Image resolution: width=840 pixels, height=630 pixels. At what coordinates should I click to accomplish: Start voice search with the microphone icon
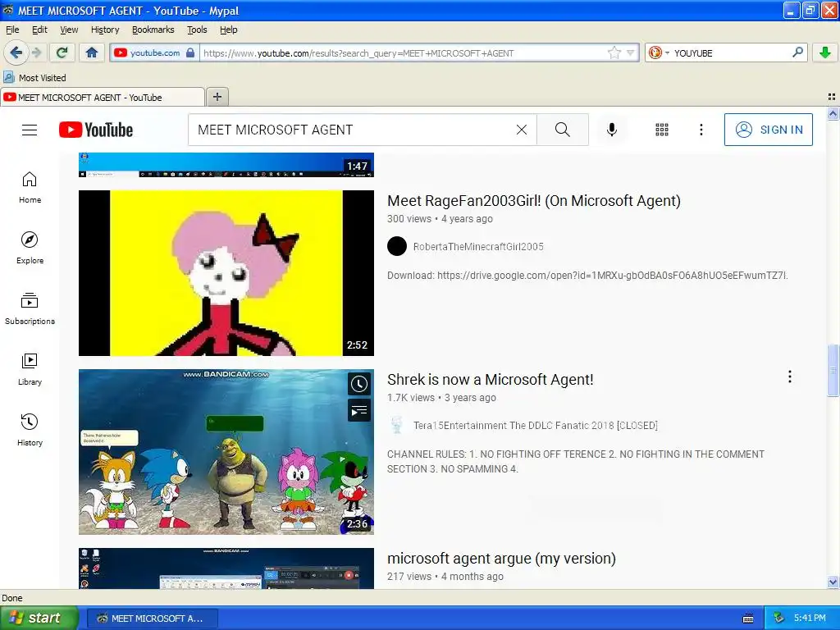pos(612,130)
